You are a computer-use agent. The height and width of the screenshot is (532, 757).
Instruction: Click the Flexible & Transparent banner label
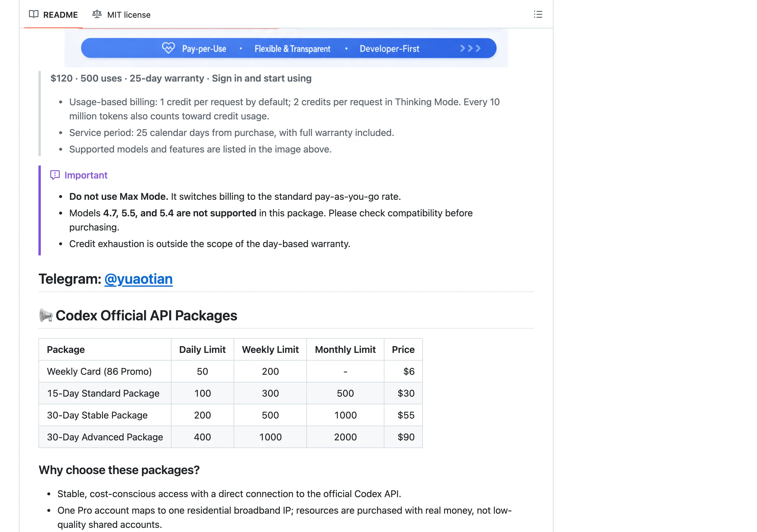pyautogui.click(x=292, y=49)
